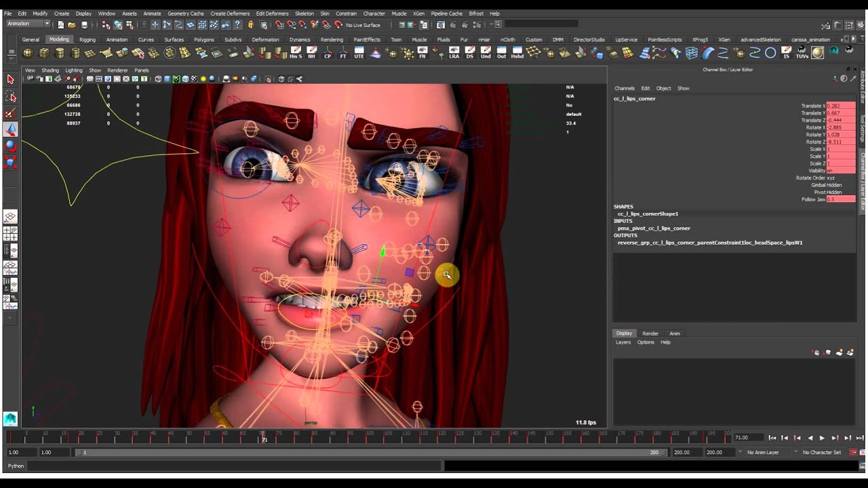Switch to the Rigging shelf tab
Image resolution: width=868 pixels, height=488 pixels.
[x=87, y=39]
